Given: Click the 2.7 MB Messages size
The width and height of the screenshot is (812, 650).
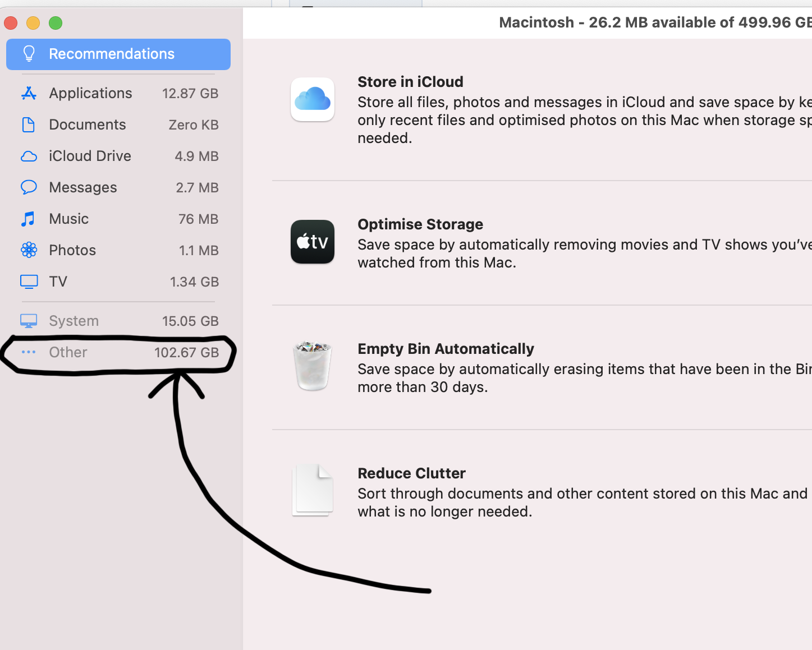Looking at the screenshot, I should (197, 188).
